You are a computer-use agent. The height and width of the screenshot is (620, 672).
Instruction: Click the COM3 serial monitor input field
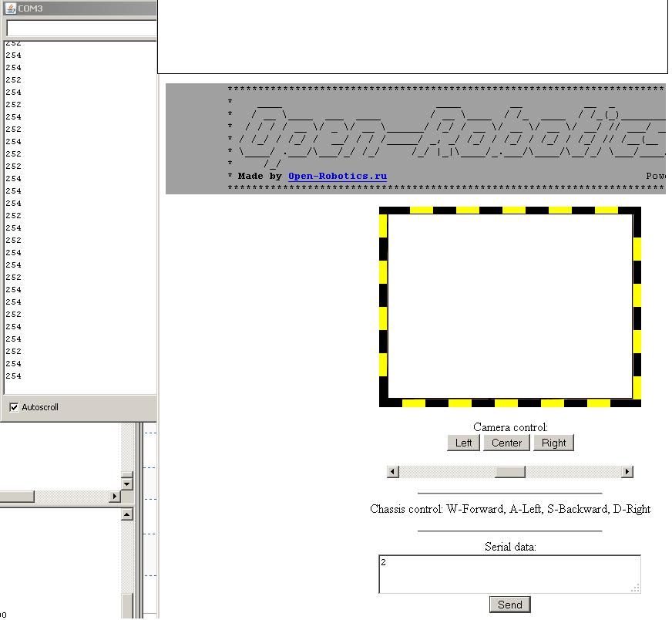[x=82, y=29]
